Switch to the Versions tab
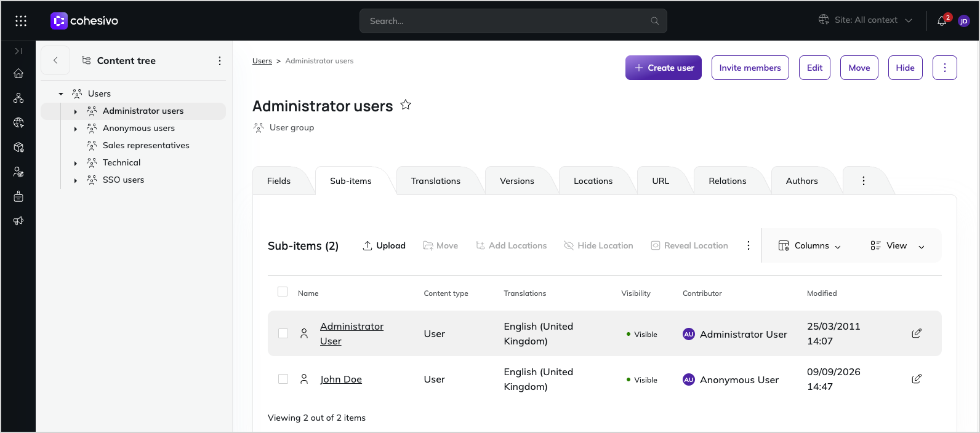 coord(517,181)
